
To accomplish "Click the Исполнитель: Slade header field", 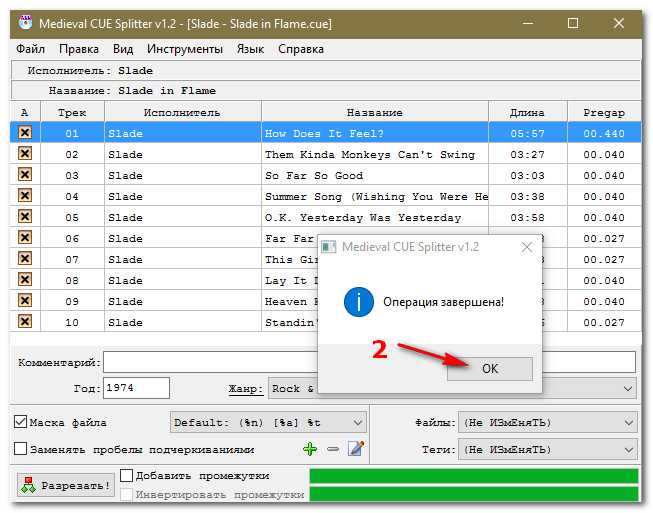I will pyautogui.click(x=326, y=70).
